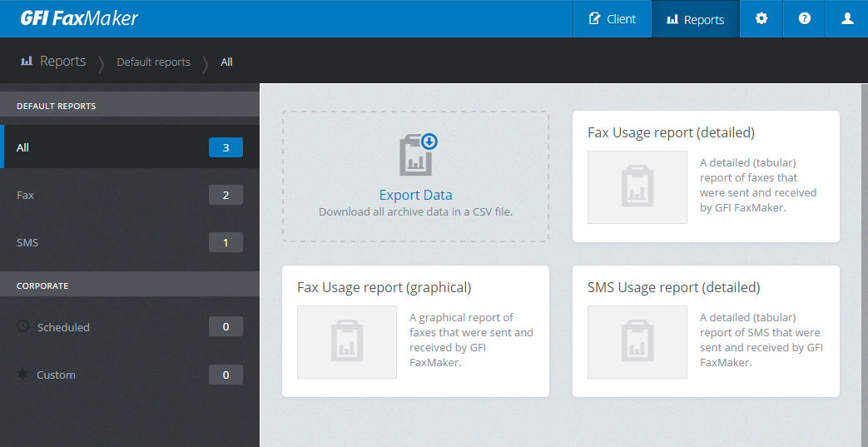Open the Client tab

612,19
